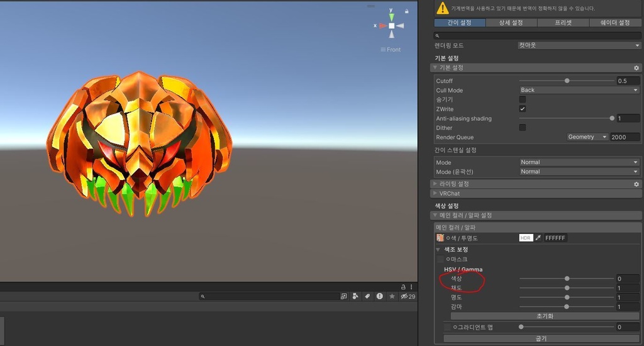Open the 라이팅 설정 gear settings icon

[636, 184]
